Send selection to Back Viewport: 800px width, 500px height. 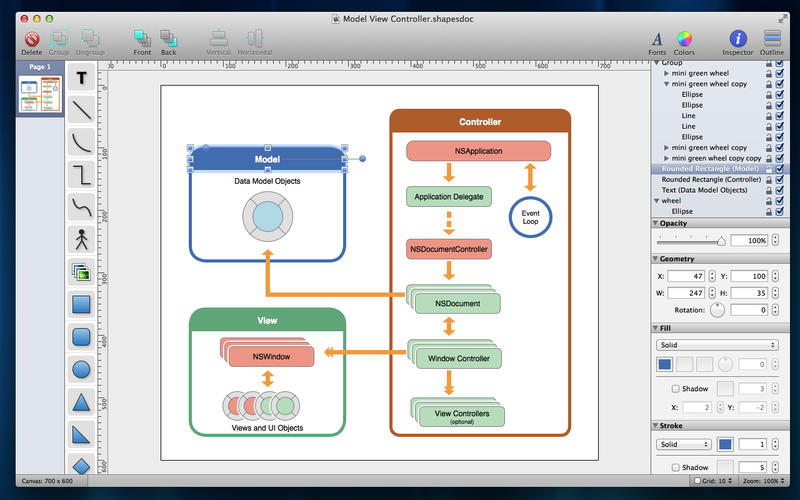(168, 39)
